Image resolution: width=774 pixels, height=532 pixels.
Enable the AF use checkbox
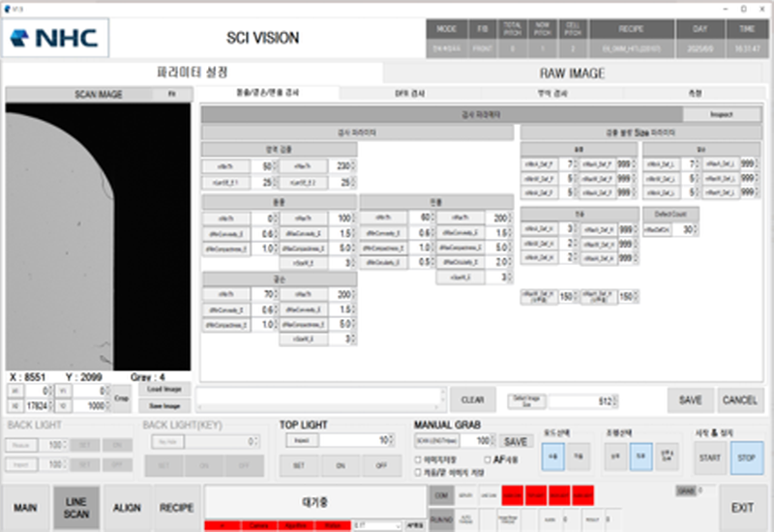click(488, 459)
